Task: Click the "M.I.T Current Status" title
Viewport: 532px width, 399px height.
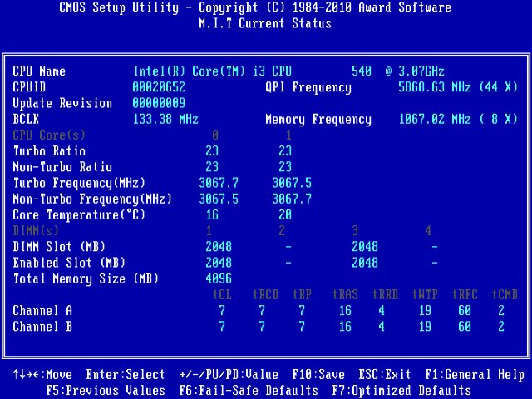Action: click(x=265, y=23)
